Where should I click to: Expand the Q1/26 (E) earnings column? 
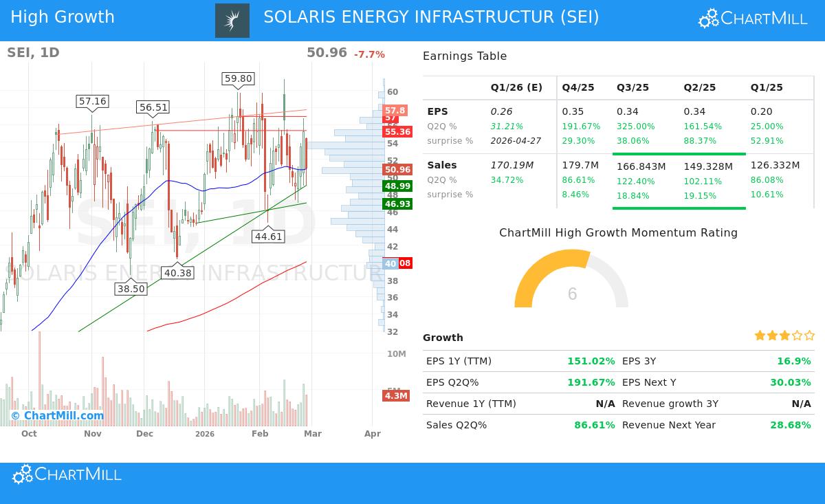[516, 87]
